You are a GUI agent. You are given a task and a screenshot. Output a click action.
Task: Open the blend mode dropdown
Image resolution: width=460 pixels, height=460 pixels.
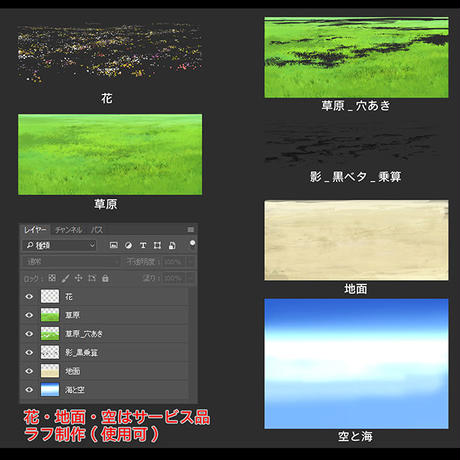pos(71,262)
